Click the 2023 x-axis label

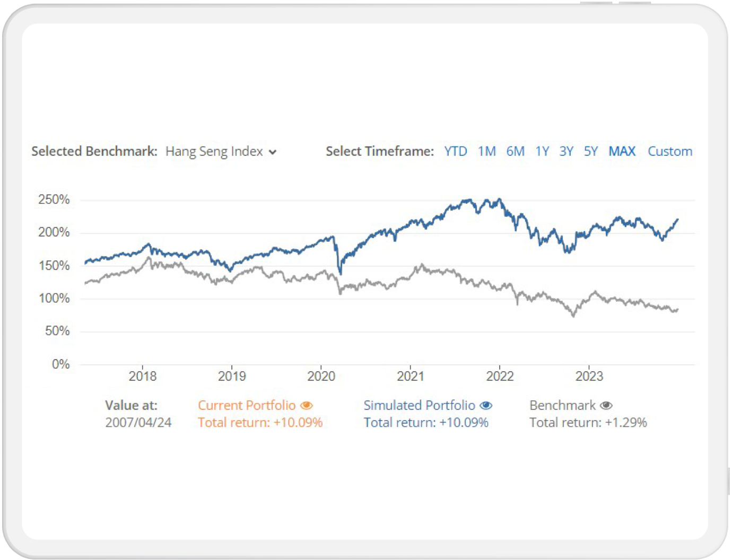point(589,377)
